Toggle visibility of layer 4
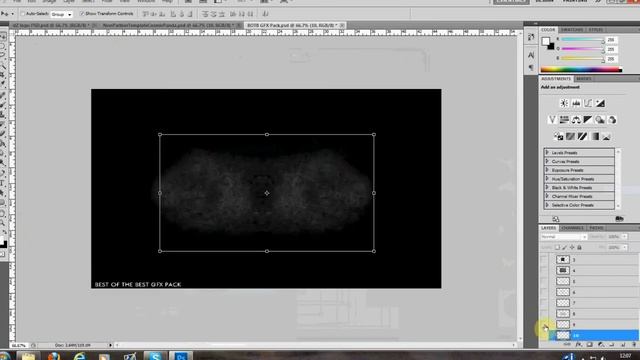The image size is (640, 360). (544, 270)
